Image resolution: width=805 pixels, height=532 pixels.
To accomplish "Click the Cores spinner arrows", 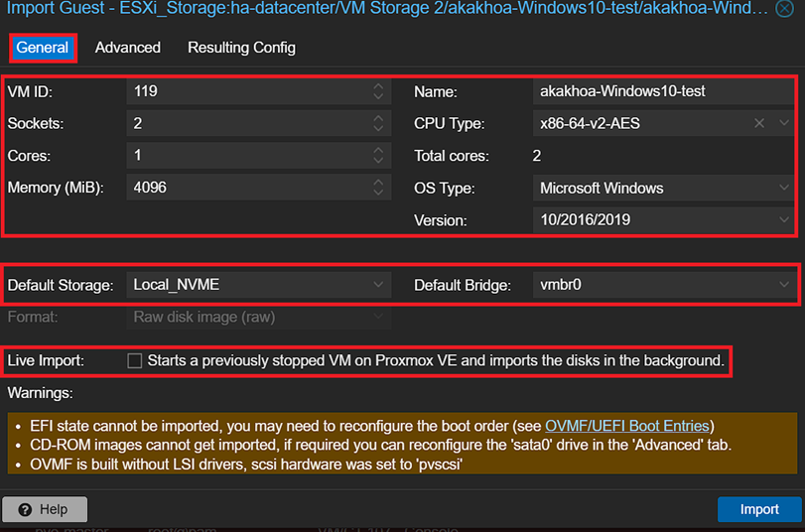I will 378,156.
